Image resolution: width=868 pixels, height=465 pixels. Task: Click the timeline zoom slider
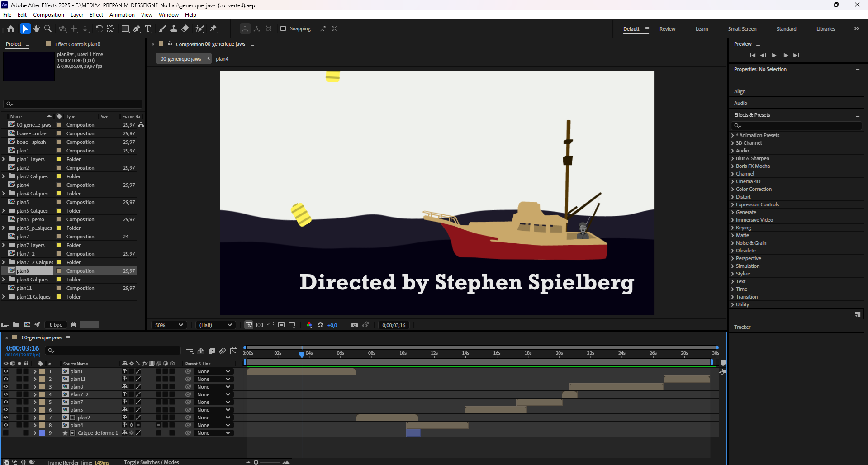coord(270,462)
